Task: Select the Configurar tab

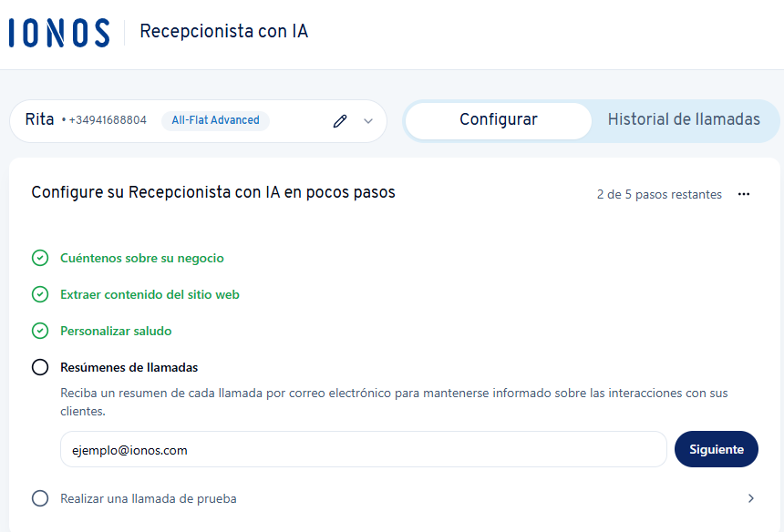Action: click(x=498, y=119)
